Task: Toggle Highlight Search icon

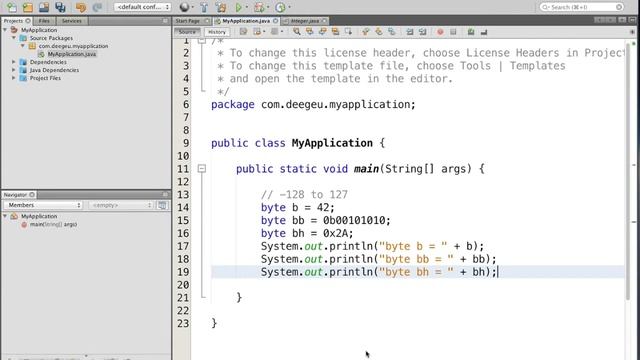Action: pos(335,32)
